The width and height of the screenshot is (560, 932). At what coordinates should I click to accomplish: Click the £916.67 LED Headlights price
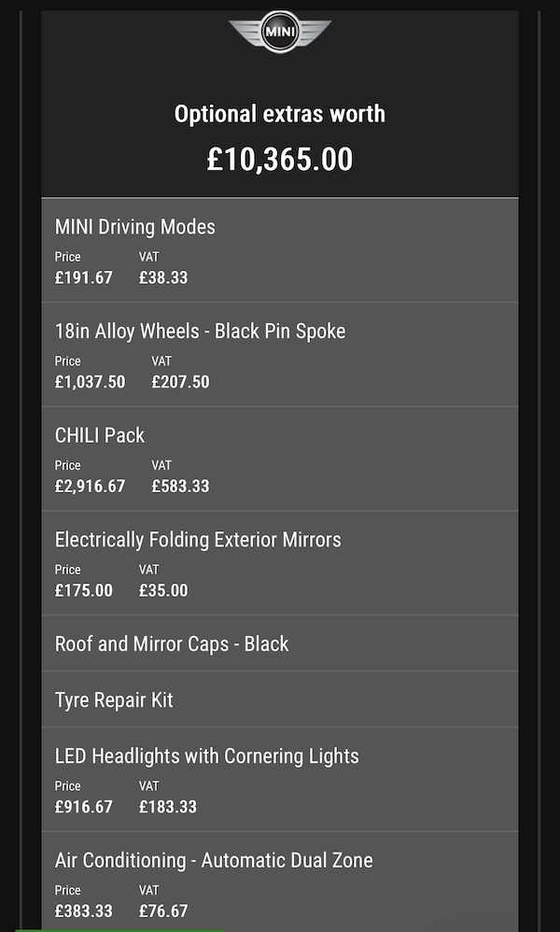[x=84, y=808]
